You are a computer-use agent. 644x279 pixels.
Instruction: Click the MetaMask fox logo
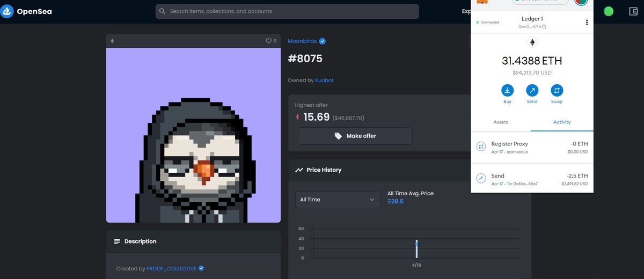click(484, 2)
